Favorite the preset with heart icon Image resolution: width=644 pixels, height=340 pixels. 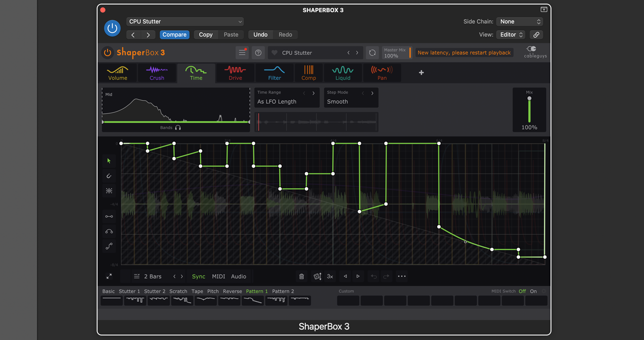274,53
